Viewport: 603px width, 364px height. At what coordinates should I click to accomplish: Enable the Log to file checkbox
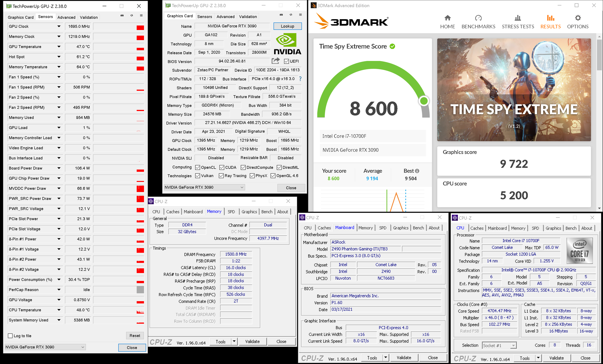pyautogui.click(x=10, y=336)
